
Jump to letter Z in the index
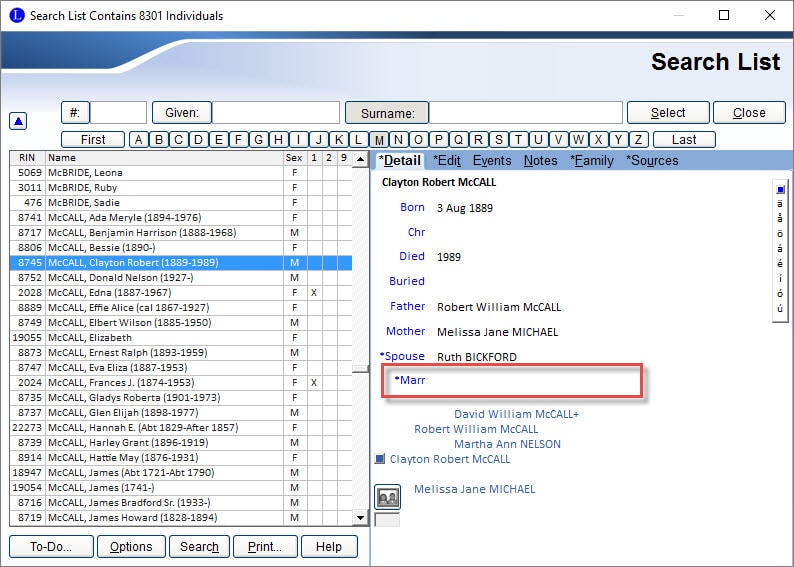click(x=639, y=140)
